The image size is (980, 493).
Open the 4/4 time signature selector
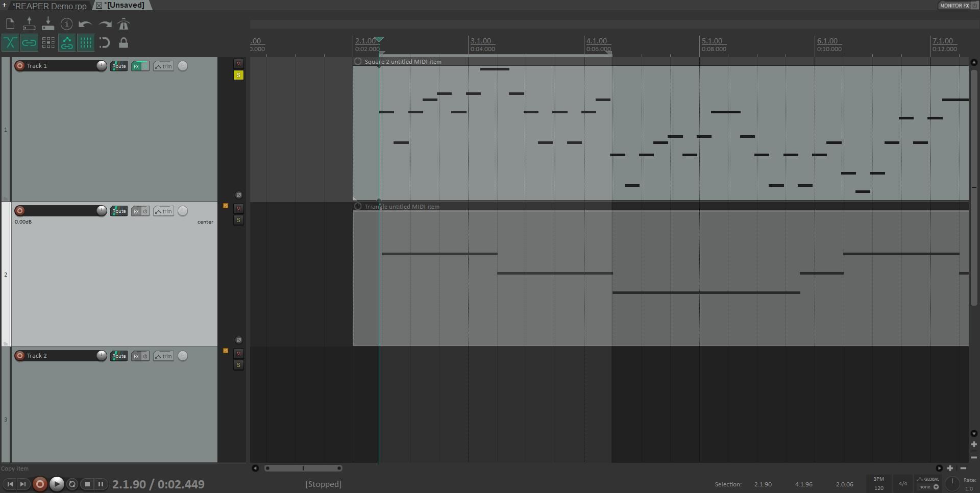click(x=902, y=484)
